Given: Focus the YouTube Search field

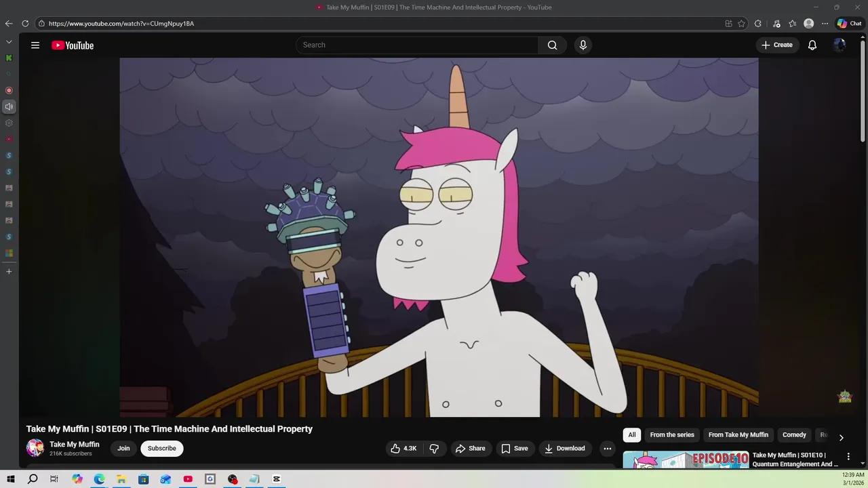Looking at the screenshot, I should click(x=417, y=45).
